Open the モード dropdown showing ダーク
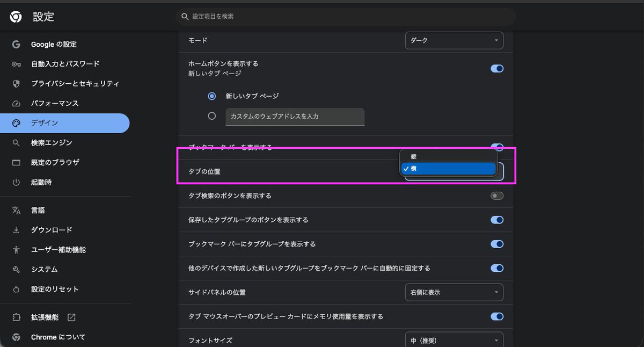 click(454, 40)
